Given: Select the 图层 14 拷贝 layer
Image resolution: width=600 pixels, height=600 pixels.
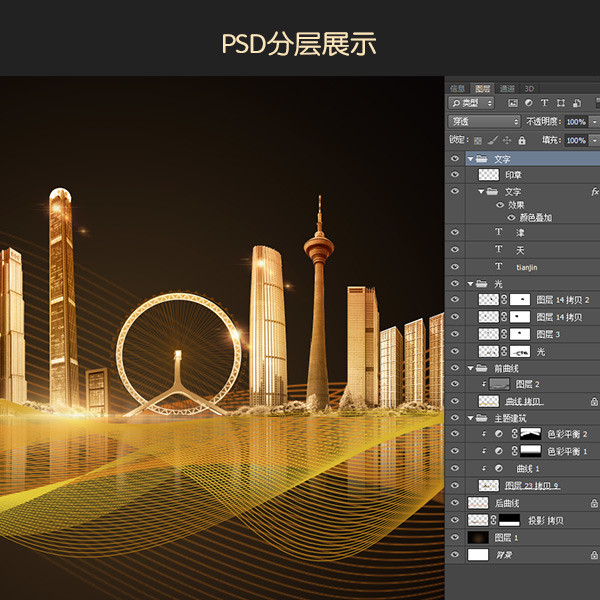Looking at the screenshot, I should [559, 317].
